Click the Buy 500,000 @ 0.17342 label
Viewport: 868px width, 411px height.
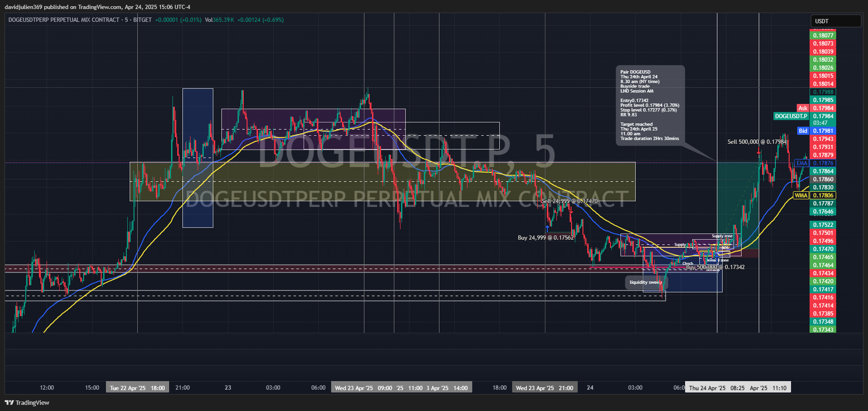pos(715,267)
